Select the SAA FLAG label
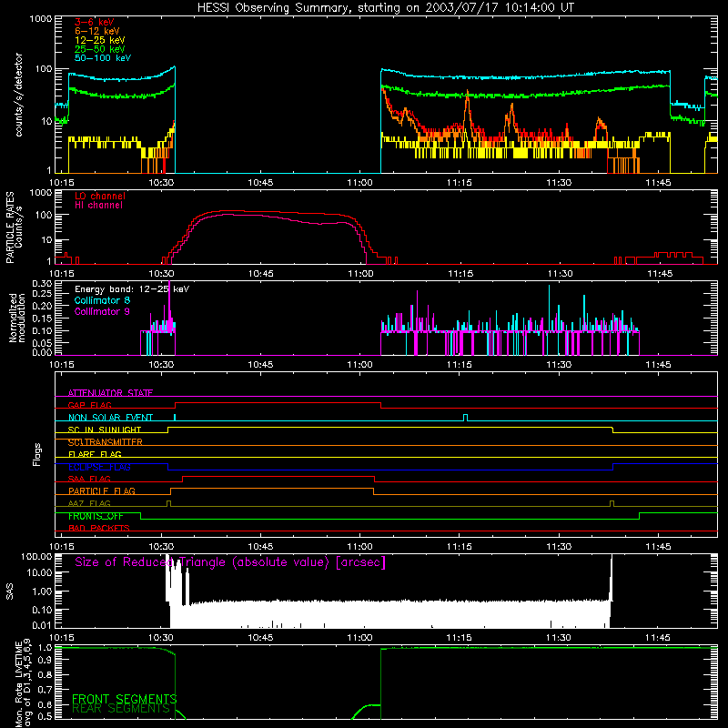 pos(89,479)
